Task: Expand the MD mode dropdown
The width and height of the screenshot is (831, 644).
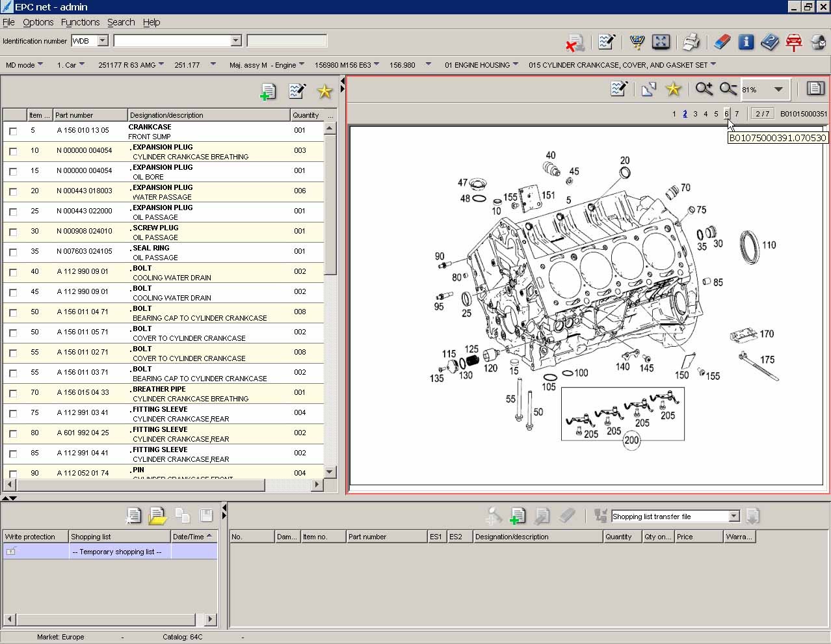Action: (x=40, y=64)
